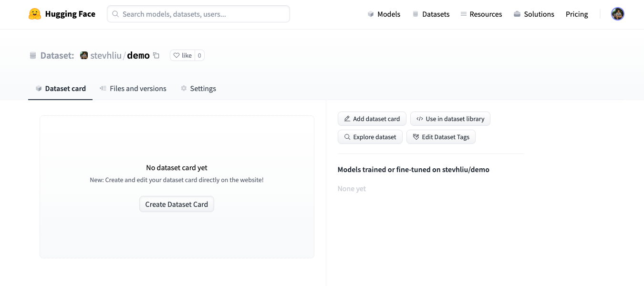
Task: Click the stevhliu avatar beside the dataset name
Action: tap(84, 55)
